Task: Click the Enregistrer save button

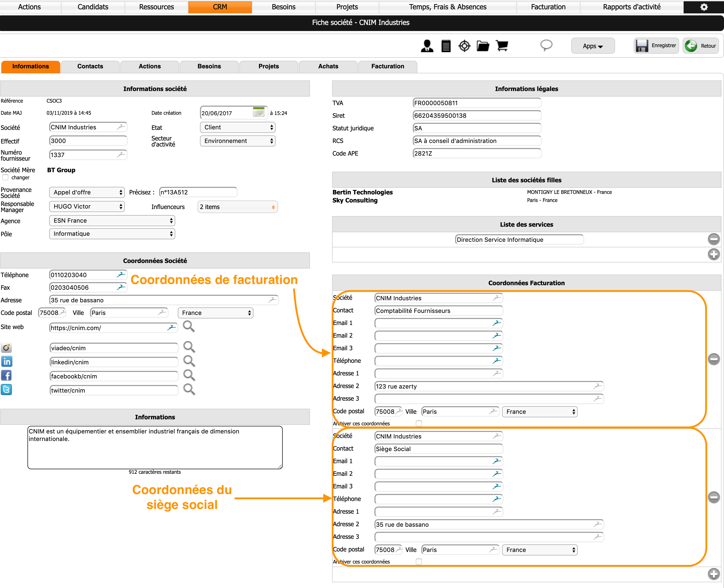Action: coord(656,46)
